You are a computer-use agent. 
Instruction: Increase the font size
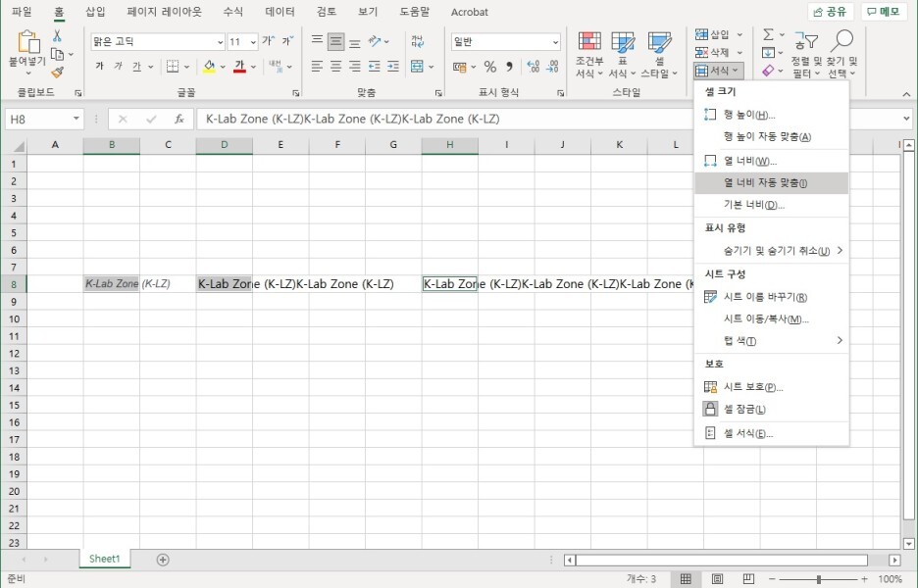click(268, 41)
